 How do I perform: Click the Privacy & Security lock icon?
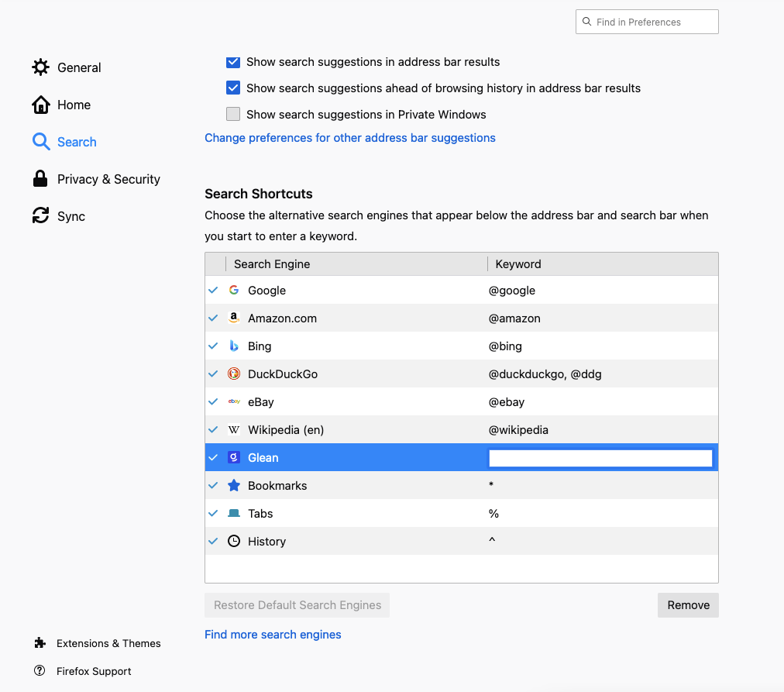tap(40, 178)
